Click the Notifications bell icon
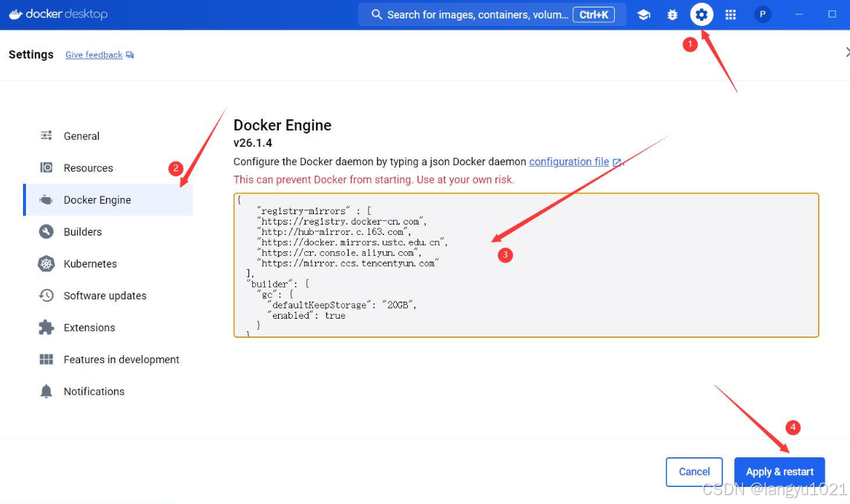 point(46,391)
